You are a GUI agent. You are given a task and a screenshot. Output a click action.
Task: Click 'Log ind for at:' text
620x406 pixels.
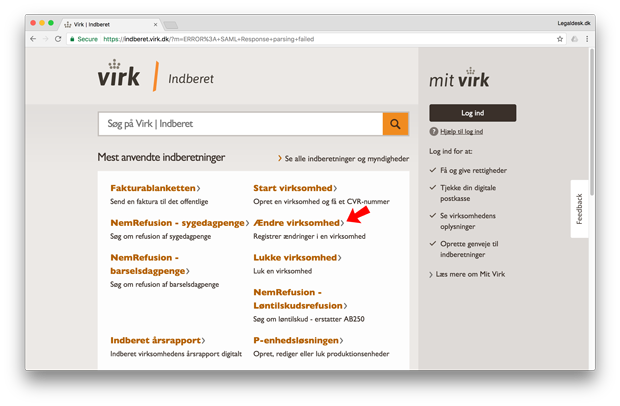click(x=451, y=151)
